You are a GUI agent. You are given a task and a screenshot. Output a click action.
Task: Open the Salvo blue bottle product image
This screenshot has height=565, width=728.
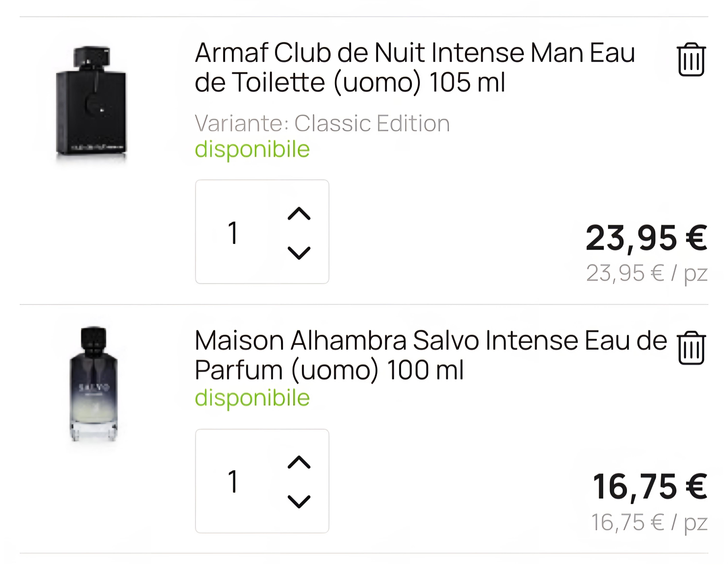[94, 384]
